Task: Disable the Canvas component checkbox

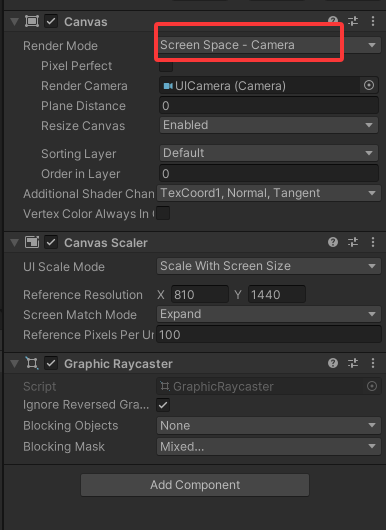Action: (x=51, y=22)
